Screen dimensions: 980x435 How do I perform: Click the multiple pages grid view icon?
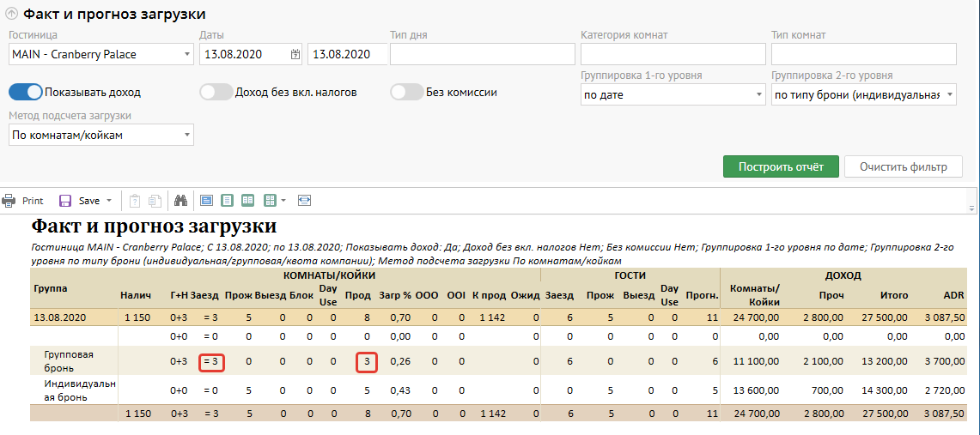(x=270, y=201)
